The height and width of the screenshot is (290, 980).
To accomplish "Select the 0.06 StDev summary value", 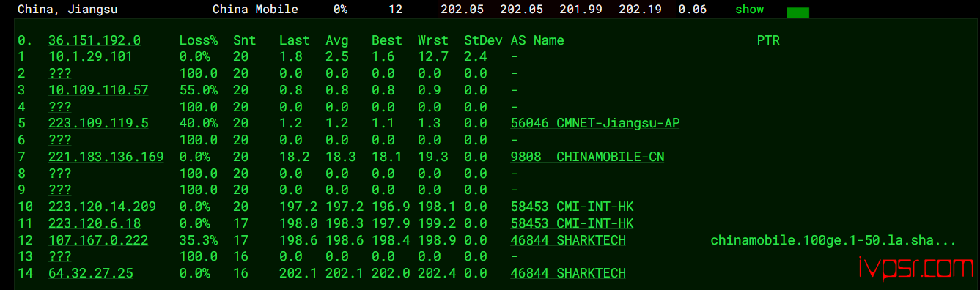I will point(693,10).
